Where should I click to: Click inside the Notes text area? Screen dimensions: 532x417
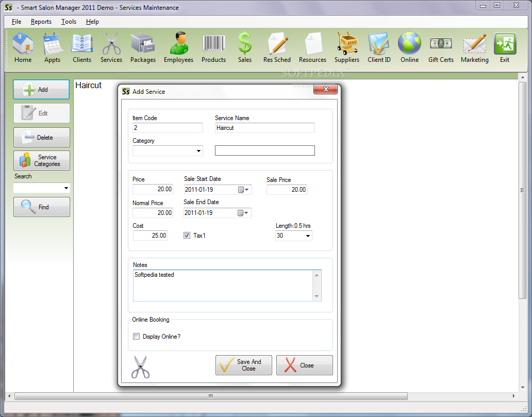(223, 286)
